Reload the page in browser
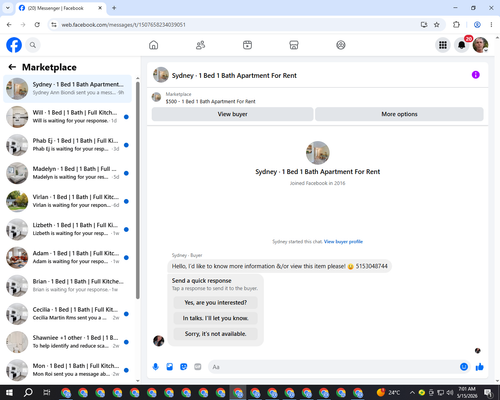Image resolution: width=500 pixels, height=400 pixels. [37, 25]
